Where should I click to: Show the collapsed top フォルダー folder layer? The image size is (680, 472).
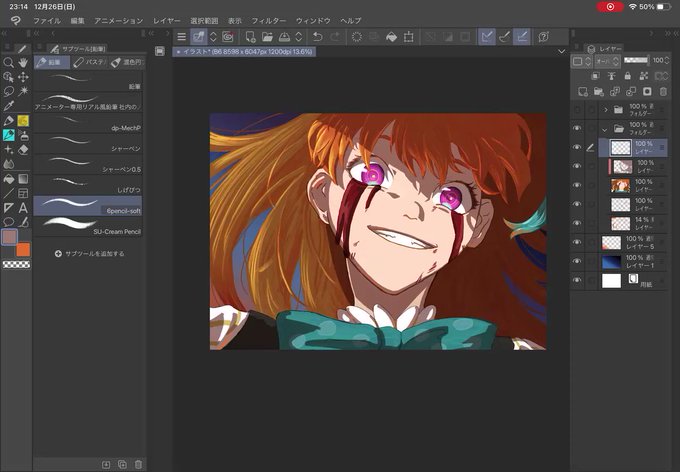tap(577, 110)
